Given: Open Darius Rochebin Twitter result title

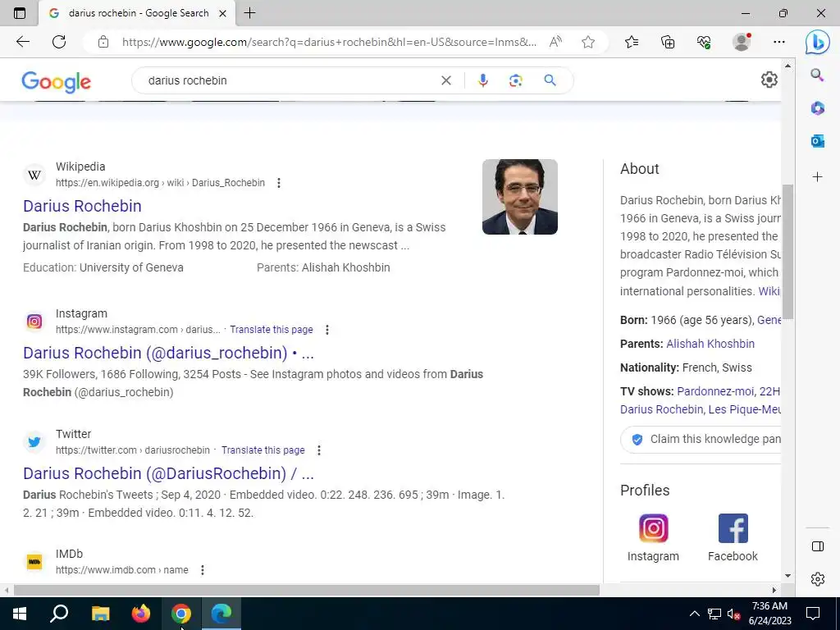Looking at the screenshot, I should click(x=168, y=473).
